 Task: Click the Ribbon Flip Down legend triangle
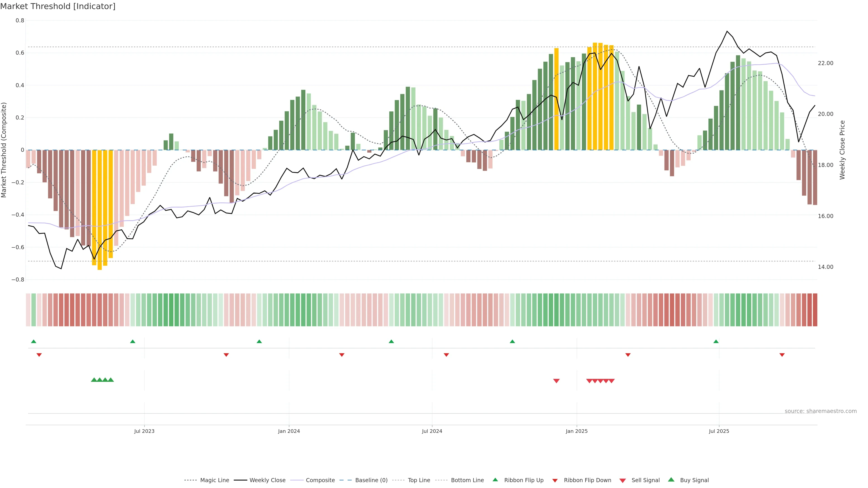[555, 481]
